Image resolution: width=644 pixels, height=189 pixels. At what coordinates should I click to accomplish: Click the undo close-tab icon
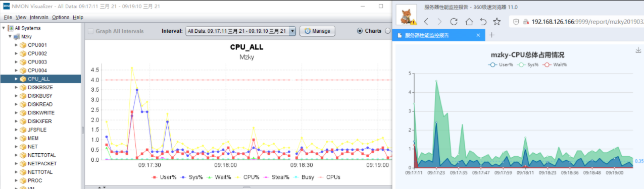pos(483,22)
